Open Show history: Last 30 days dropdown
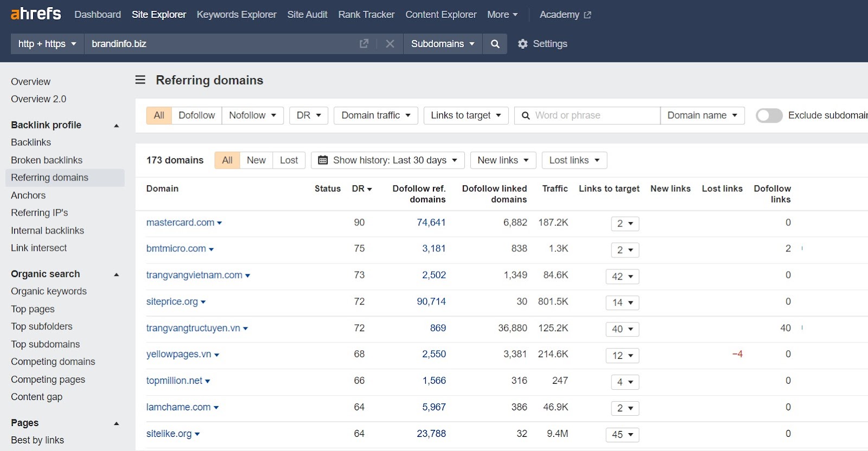The image size is (868, 451). tap(387, 160)
